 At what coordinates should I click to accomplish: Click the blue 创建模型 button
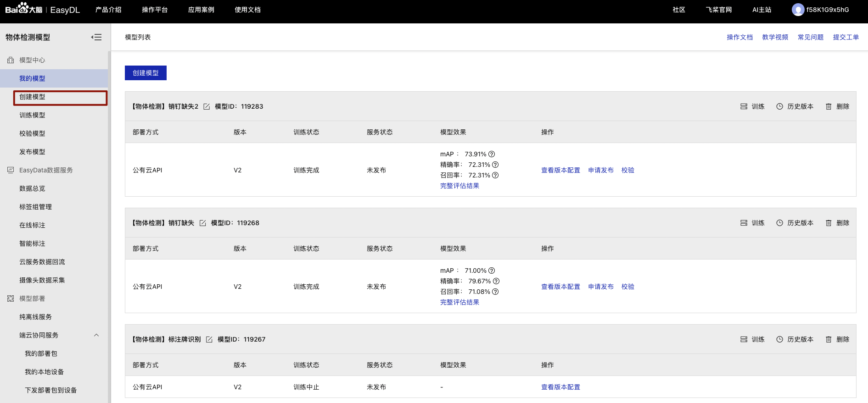(x=146, y=73)
